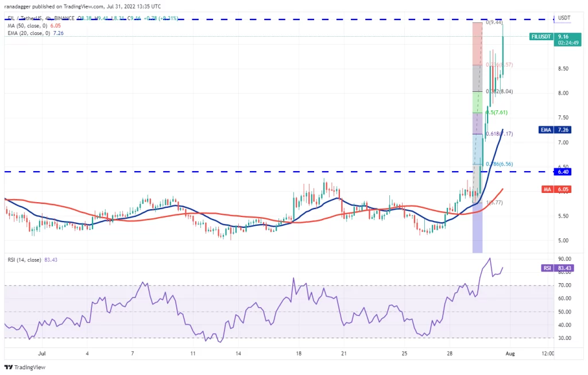Click the 7.00 price axis value
The height and width of the screenshot is (375, 588).
(x=563, y=142)
